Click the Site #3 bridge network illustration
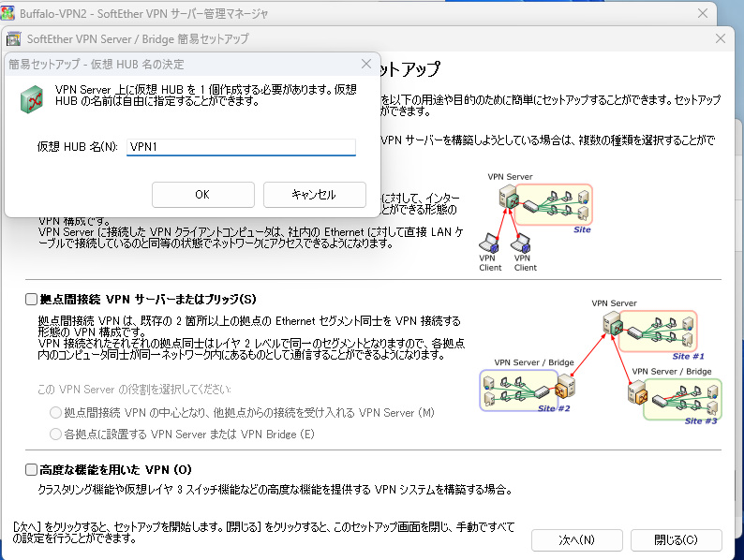The width and height of the screenshot is (744, 560). pos(675,400)
